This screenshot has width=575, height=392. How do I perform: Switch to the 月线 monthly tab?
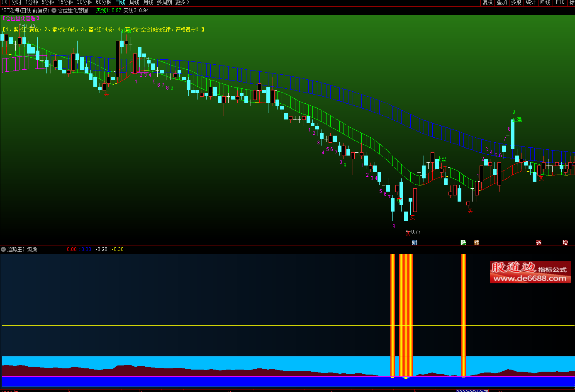click(x=148, y=2)
